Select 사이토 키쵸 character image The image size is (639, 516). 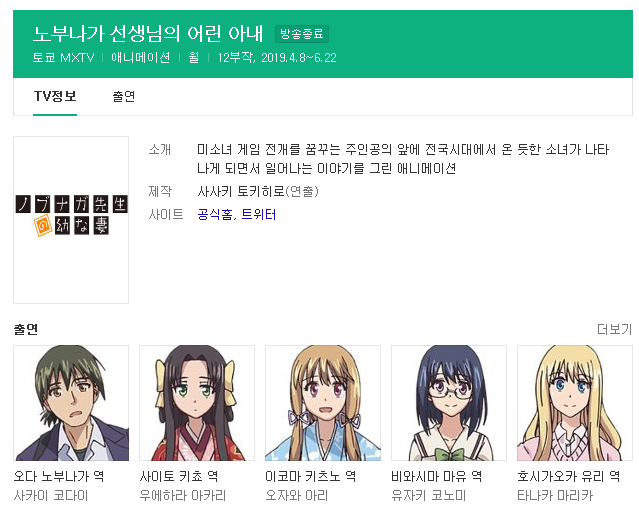click(x=197, y=403)
